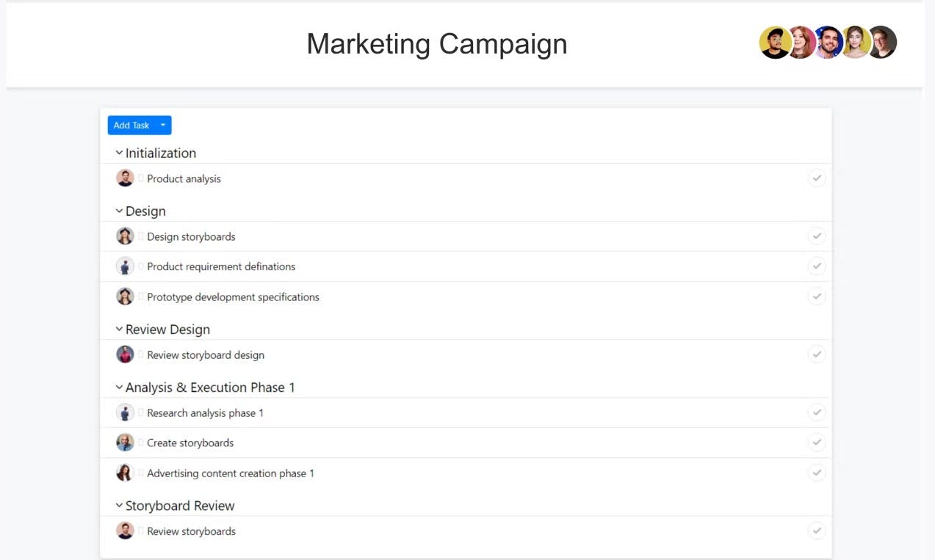This screenshot has width=935, height=560.
Task: Click first team member avatar in header
Action: [x=774, y=43]
